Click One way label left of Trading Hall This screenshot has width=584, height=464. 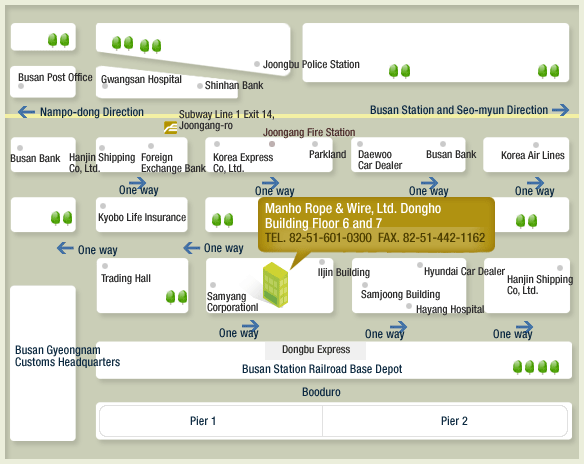pos(98,250)
